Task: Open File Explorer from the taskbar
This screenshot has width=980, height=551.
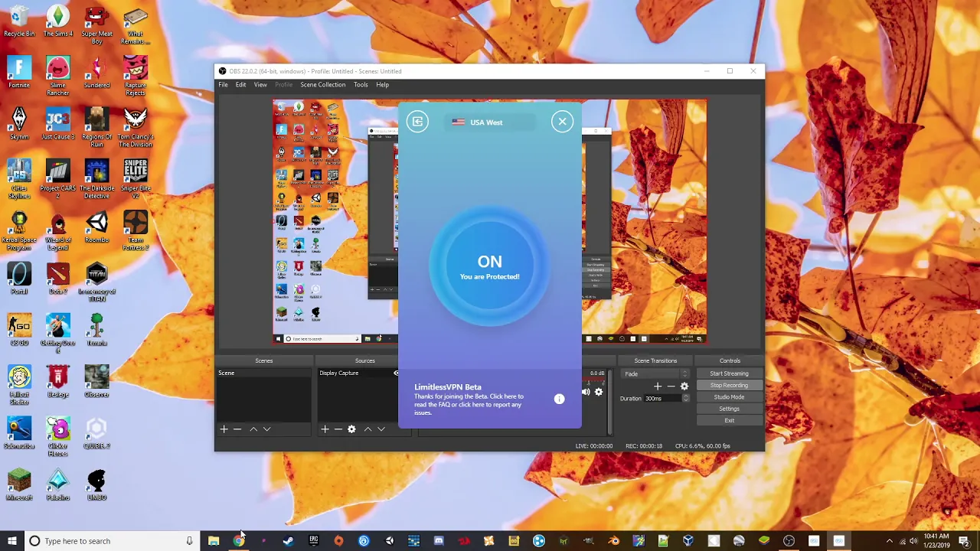Action: point(214,541)
